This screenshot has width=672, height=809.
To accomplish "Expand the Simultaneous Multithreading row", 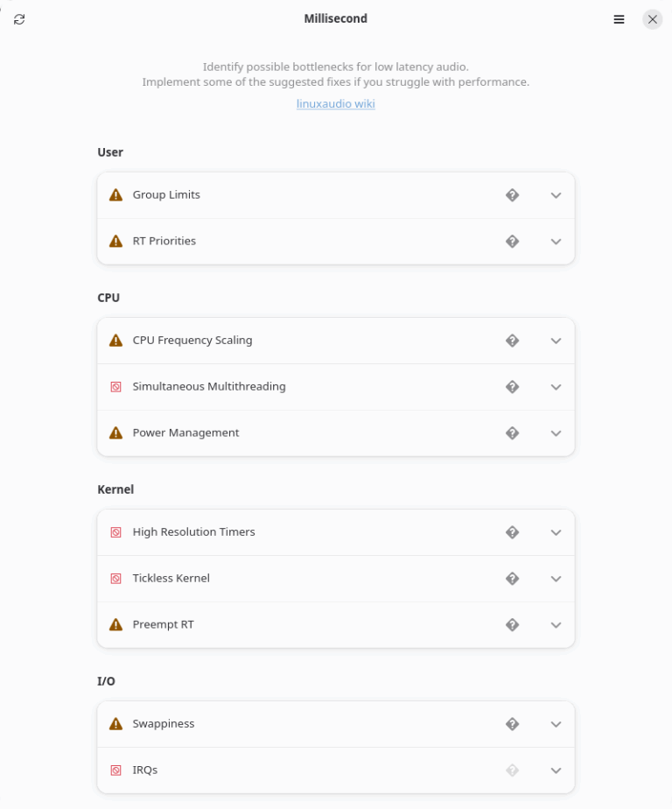I will pos(556,387).
